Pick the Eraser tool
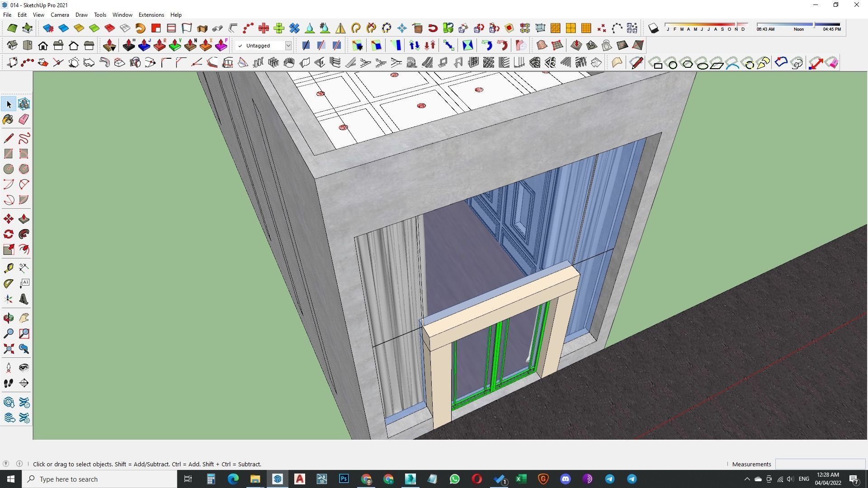Image resolution: width=868 pixels, height=488 pixels. point(24,119)
